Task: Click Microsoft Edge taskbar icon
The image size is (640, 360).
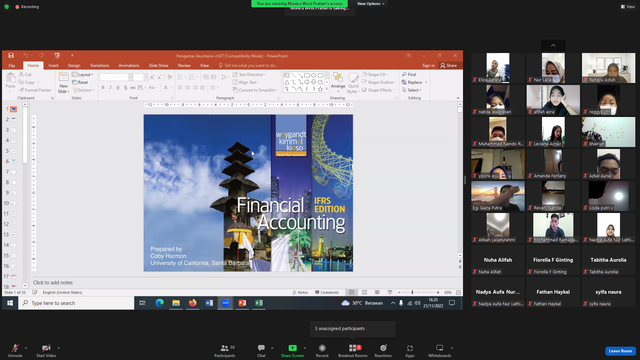Action: [159, 303]
